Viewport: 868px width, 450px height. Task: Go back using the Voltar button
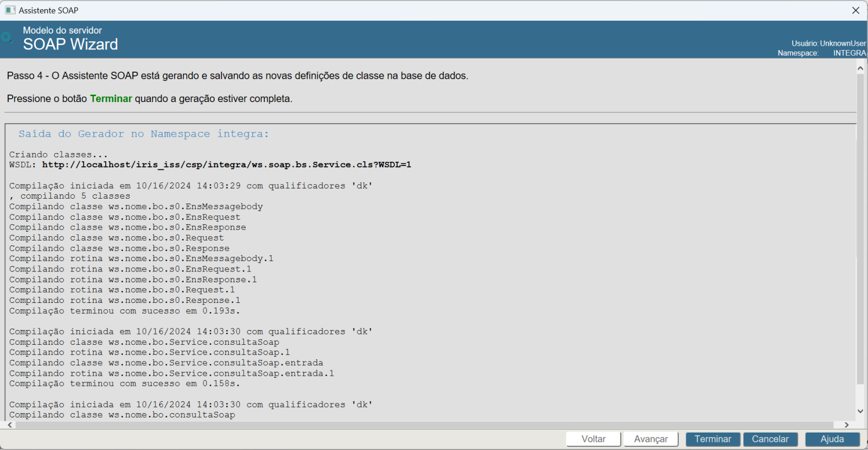click(x=593, y=439)
